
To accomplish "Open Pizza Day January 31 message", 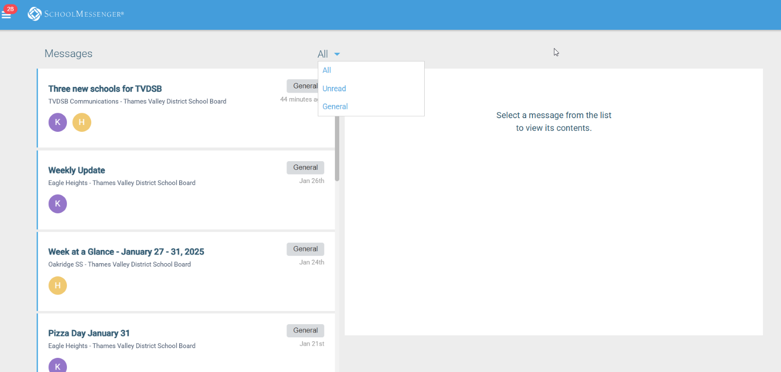I will [x=186, y=343].
